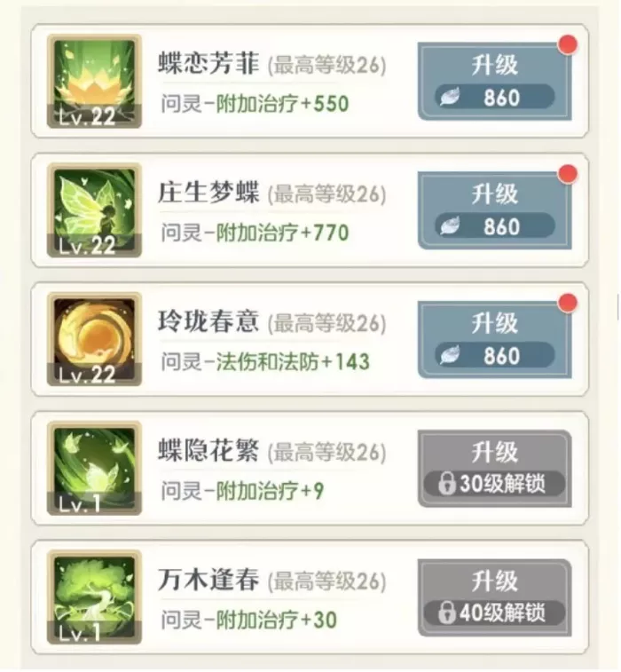Image resolution: width=621 pixels, height=672 pixels.
Task: Tap the lock icon on 40级解锁
Action: coord(446,613)
